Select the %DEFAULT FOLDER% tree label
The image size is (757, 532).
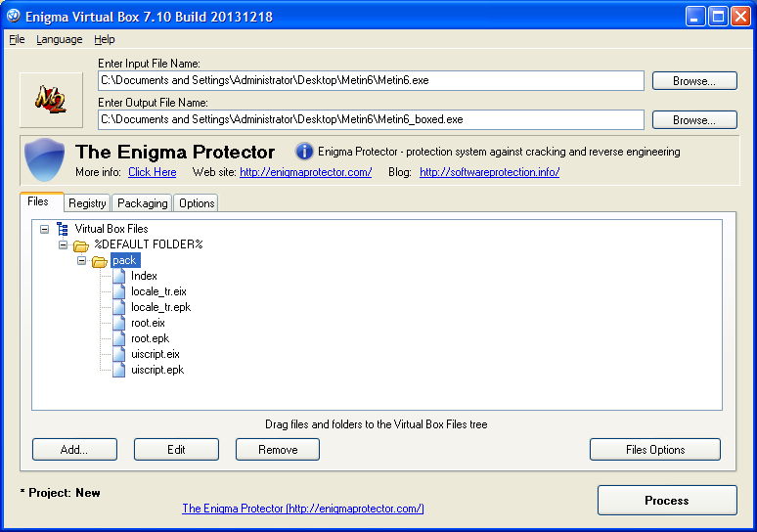[x=149, y=244]
